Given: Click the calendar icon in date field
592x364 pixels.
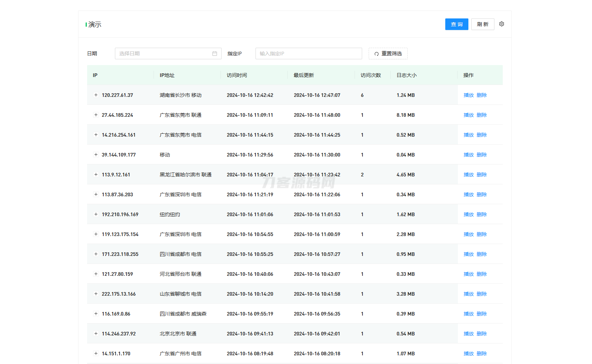Looking at the screenshot, I should click(215, 53).
